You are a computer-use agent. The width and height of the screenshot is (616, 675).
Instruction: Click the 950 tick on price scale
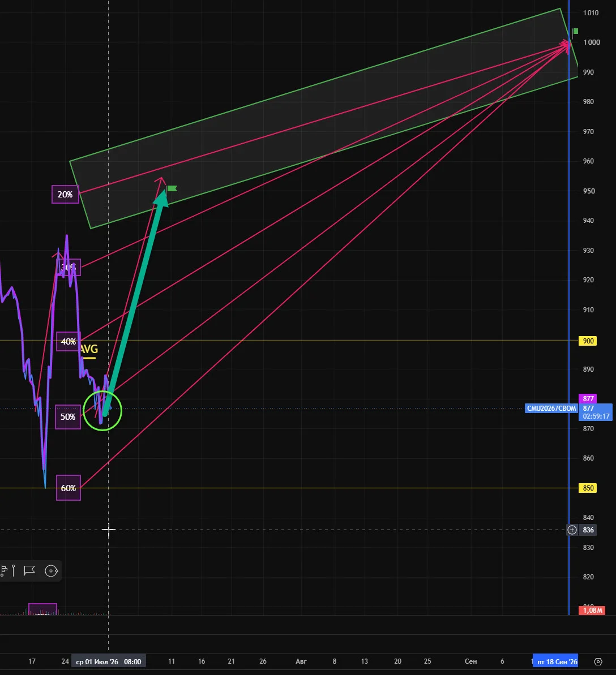pos(588,191)
